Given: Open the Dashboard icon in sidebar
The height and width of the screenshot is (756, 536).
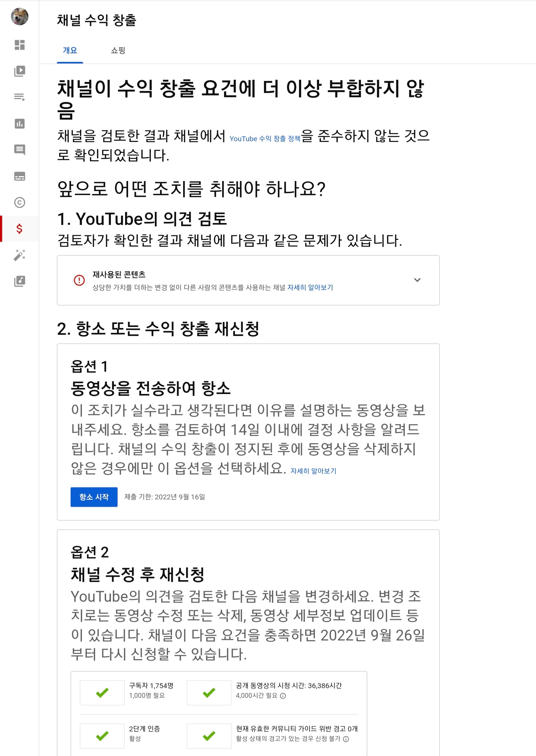Looking at the screenshot, I should coord(20,45).
